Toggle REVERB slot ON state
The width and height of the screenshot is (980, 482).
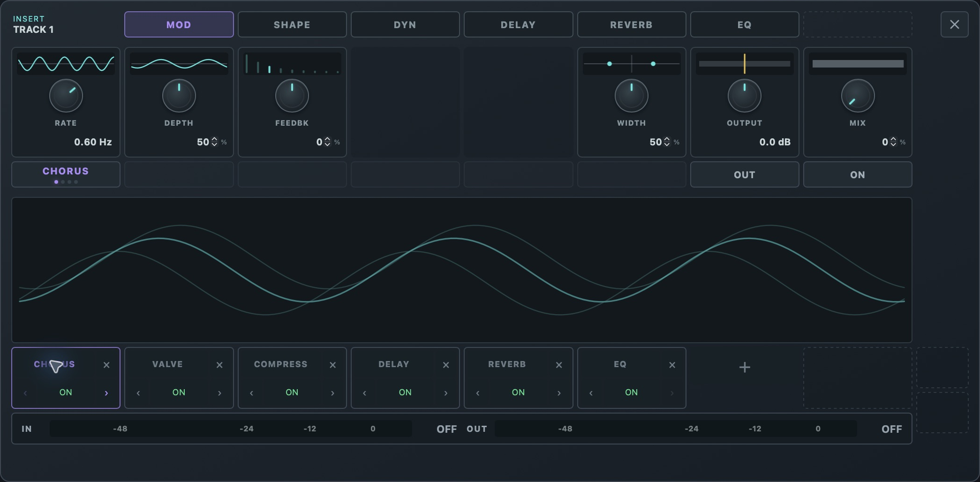[x=518, y=392]
